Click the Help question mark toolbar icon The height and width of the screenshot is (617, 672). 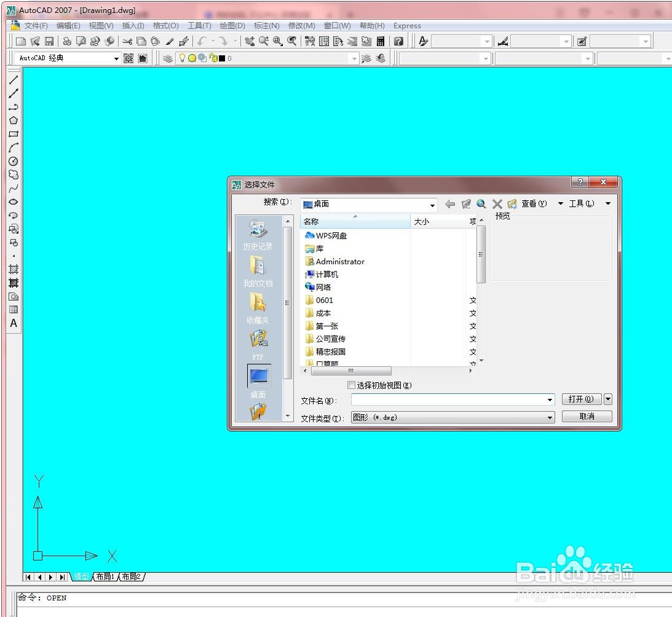point(398,41)
